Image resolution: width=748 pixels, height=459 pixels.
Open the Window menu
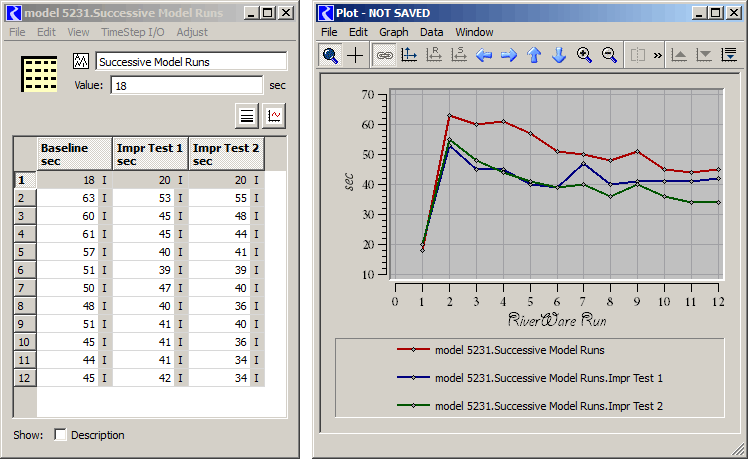pos(474,32)
